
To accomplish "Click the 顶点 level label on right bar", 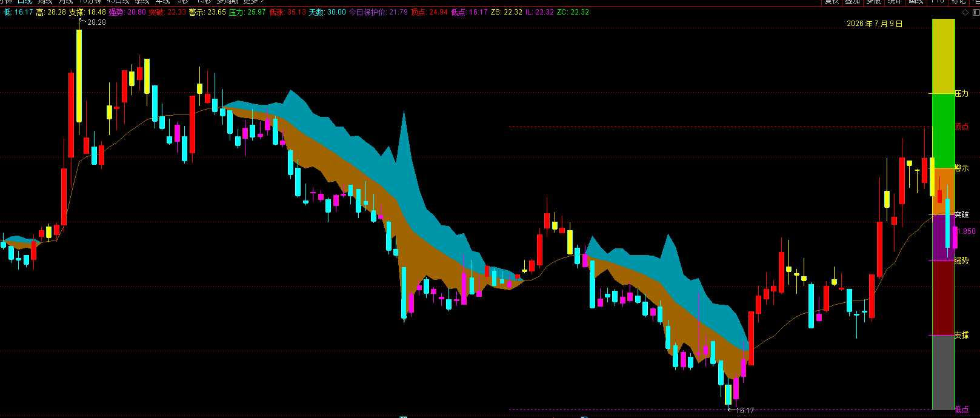I will coord(962,127).
